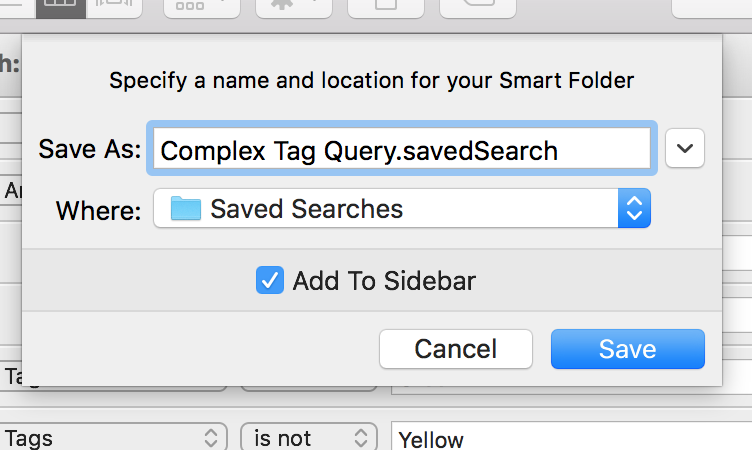Screen dimensions: 752x450
Task: Select the column view toolbar icon
Action: pyautogui.click(x=61, y=8)
